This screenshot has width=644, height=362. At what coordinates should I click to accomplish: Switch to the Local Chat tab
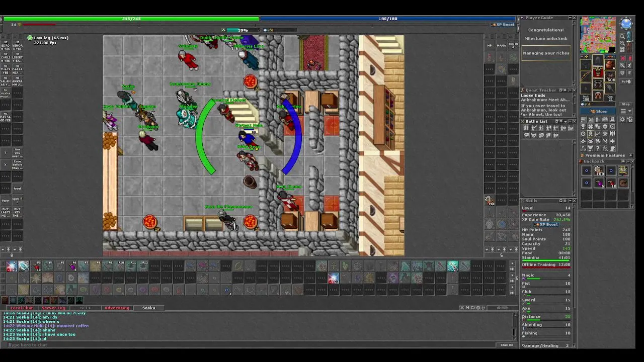[x=22, y=308]
